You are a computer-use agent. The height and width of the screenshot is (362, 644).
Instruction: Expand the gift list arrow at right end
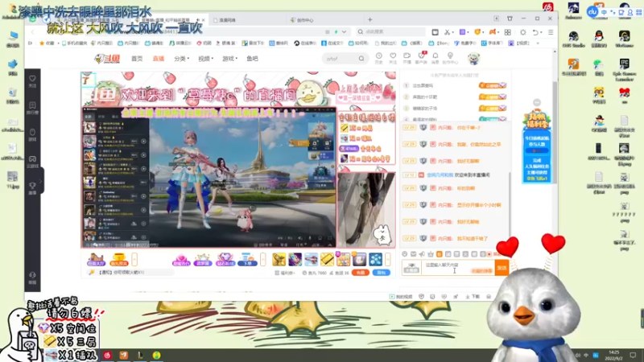[387, 259]
